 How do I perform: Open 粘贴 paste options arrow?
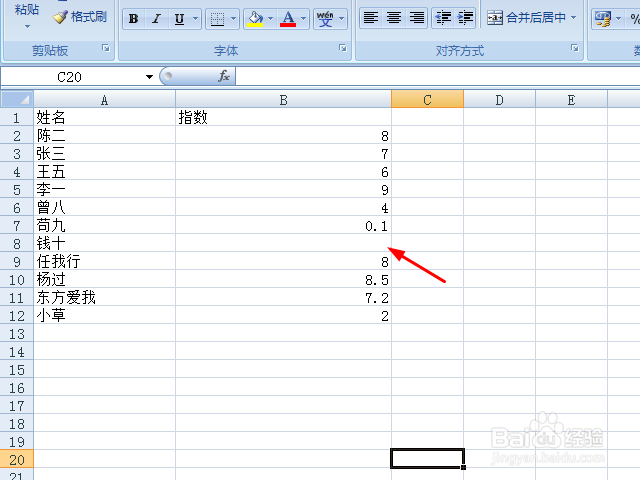pyautogui.click(x=27, y=27)
